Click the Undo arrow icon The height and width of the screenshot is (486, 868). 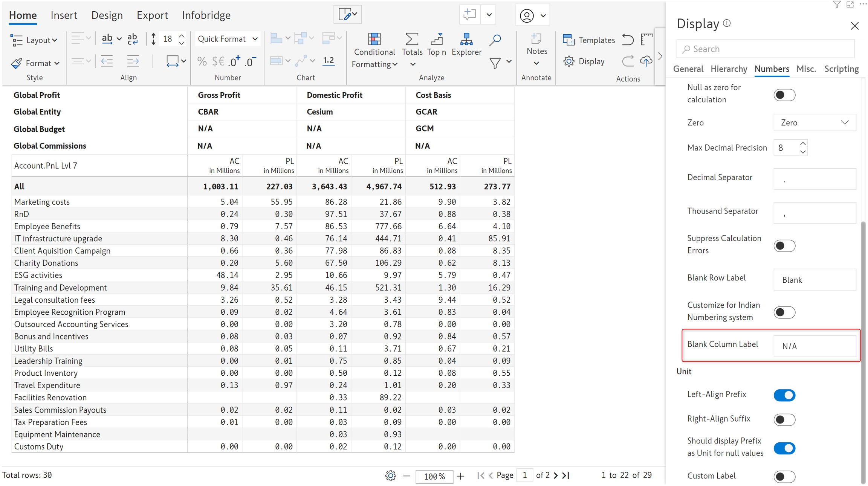click(x=628, y=40)
